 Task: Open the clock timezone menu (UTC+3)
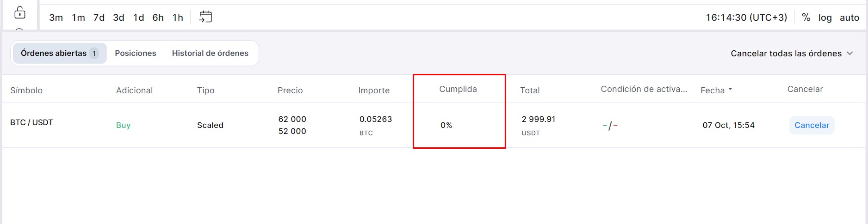[x=746, y=18]
